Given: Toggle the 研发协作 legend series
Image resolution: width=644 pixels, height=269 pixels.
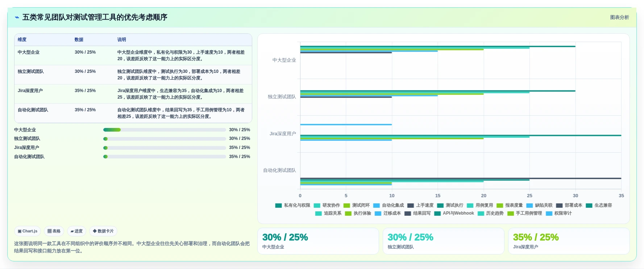Looking at the screenshot, I should pos(327,205).
